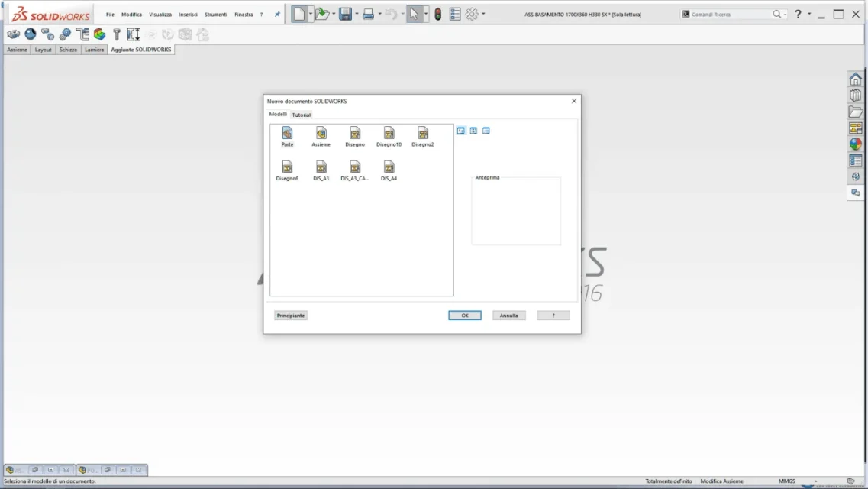Open the Inserisci menu

point(189,15)
